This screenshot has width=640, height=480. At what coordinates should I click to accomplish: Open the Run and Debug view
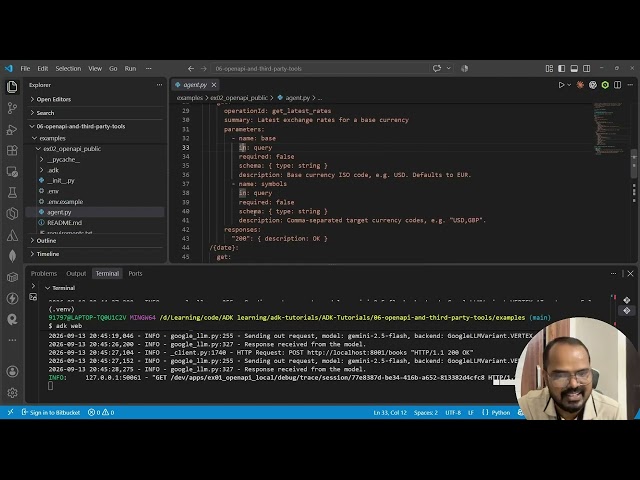click(x=12, y=129)
